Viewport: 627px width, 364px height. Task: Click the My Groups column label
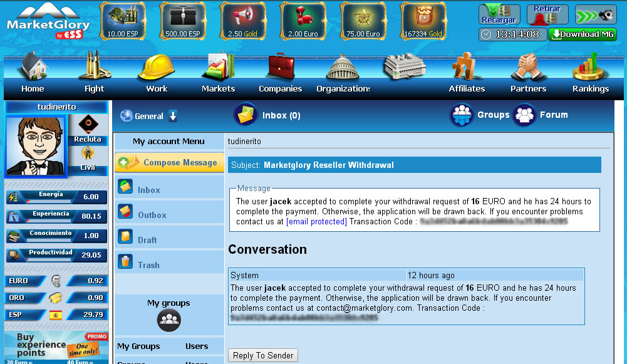coord(138,346)
